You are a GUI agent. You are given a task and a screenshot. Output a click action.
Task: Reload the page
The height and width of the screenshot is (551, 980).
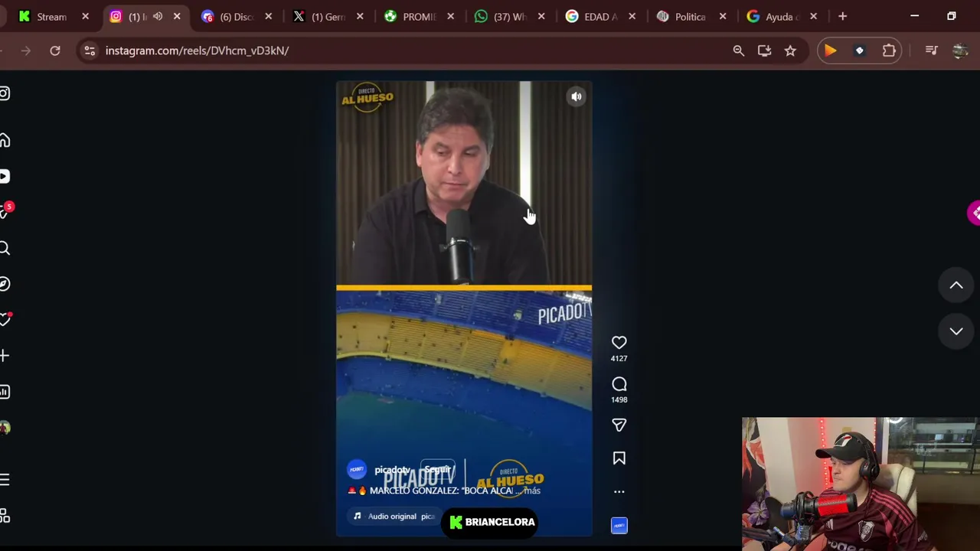pos(55,51)
